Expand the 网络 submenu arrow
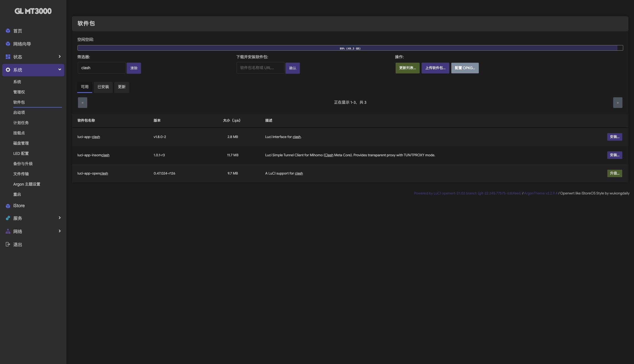The image size is (634, 364). [x=59, y=231]
